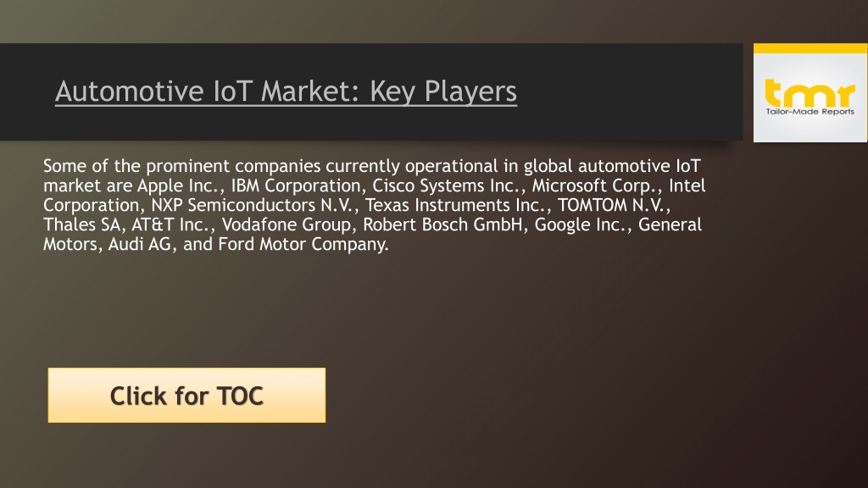Image resolution: width=868 pixels, height=488 pixels.
Task: Select 'Cisco Systems Inc.' in the text
Action: point(446,186)
